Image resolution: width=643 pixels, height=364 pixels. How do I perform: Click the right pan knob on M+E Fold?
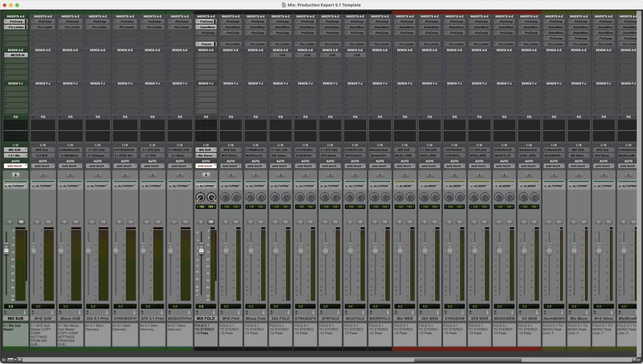pyautogui.click(x=236, y=198)
